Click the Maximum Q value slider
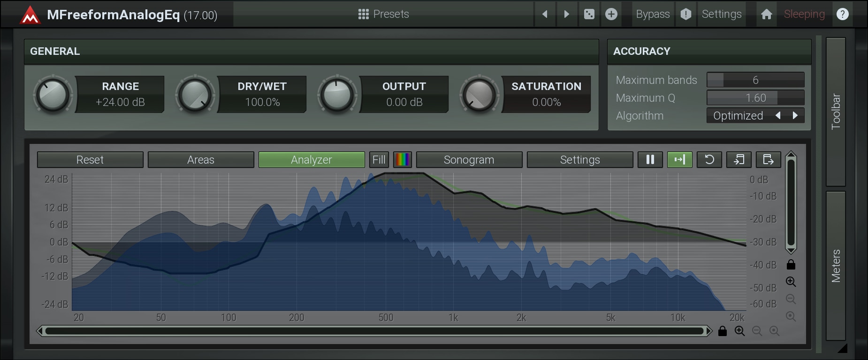The width and height of the screenshot is (868, 360). click(x=755, y=98)
